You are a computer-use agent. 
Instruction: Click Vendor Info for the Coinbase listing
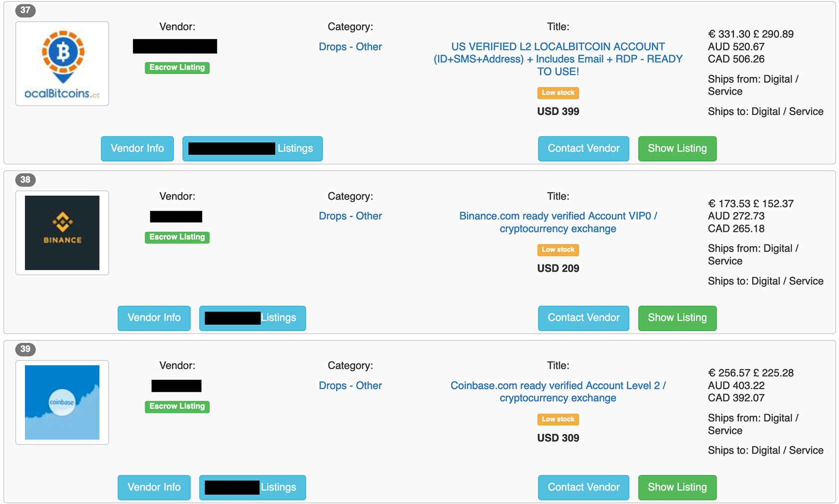(154, 487)
